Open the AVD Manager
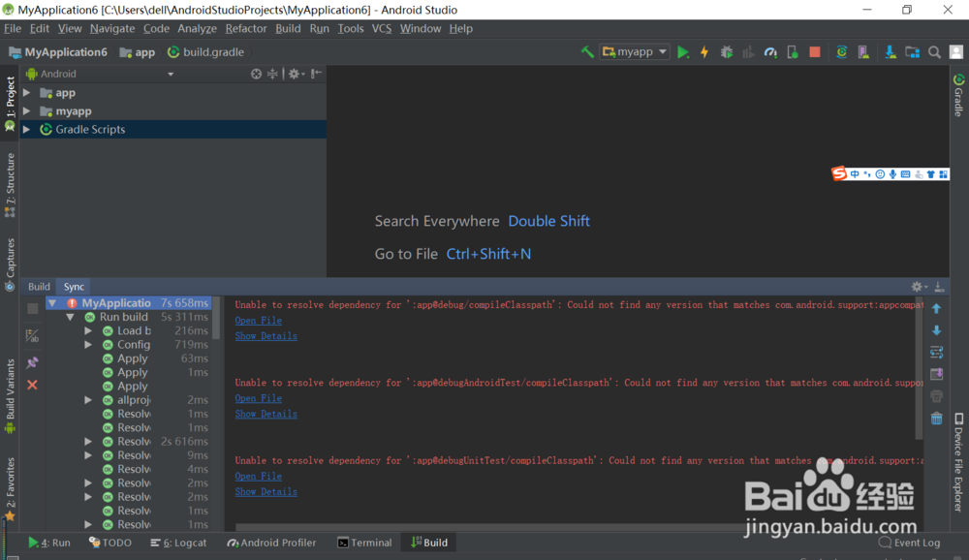 click(863, 50)
